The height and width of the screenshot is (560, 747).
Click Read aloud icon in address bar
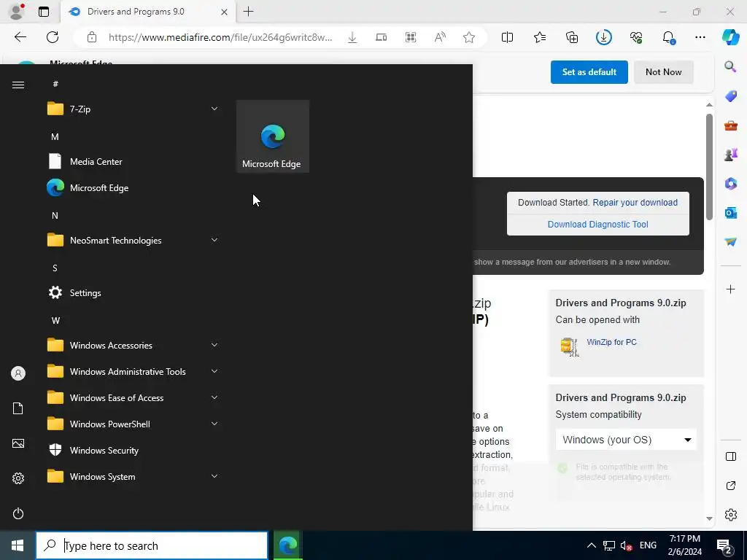(x=440, y=37)
